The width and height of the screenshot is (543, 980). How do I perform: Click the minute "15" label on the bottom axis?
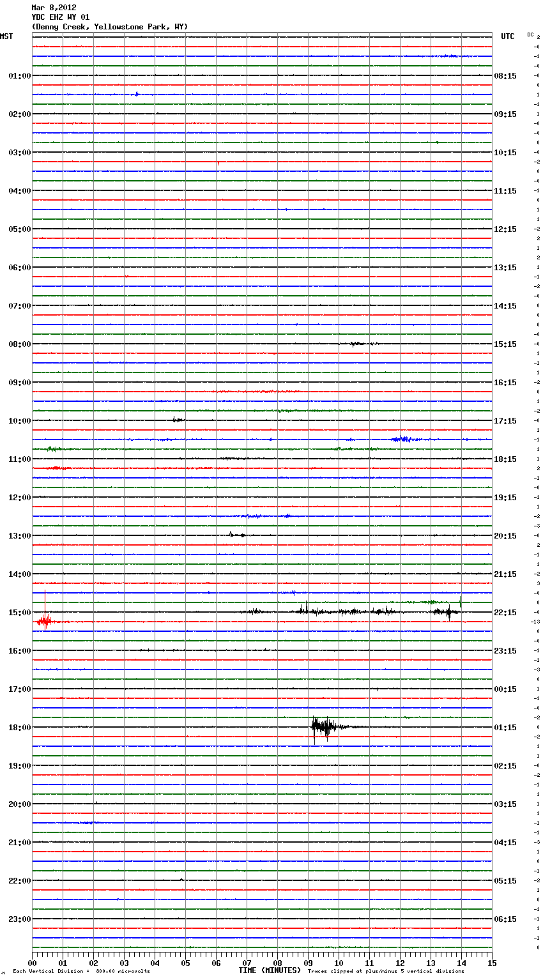coord(491,963)
